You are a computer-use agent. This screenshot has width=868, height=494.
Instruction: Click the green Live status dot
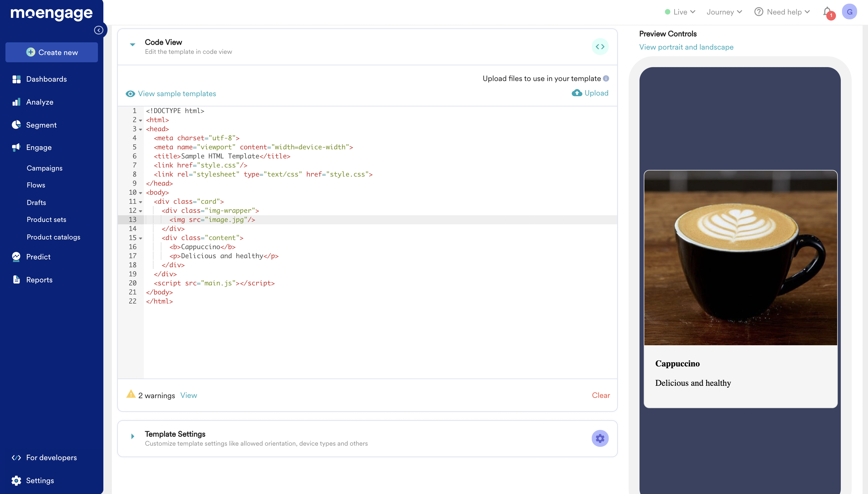coord(668,12)
